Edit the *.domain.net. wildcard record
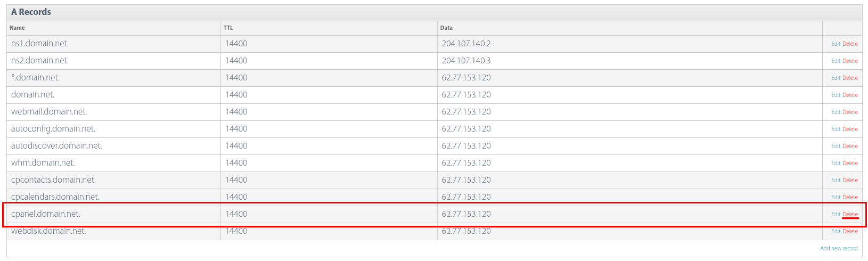Screen dimensions: 868x261 pos(836,78)
